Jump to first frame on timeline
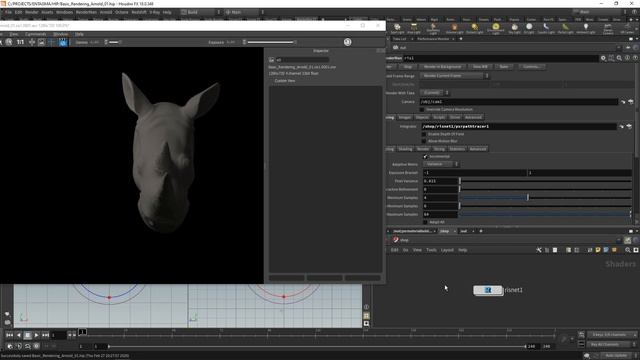Screen dimensions: 640x360 click(9, 335)
